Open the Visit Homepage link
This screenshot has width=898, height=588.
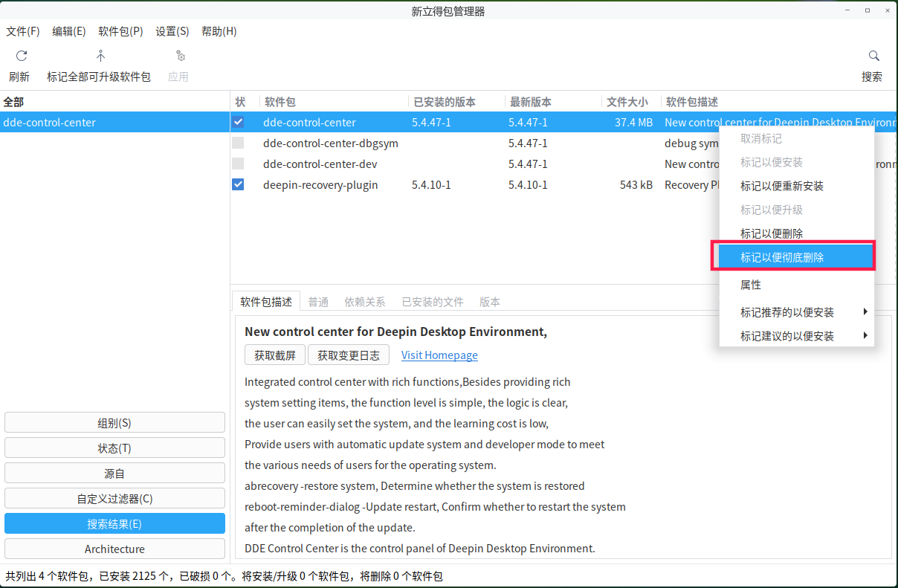point(439,355)
